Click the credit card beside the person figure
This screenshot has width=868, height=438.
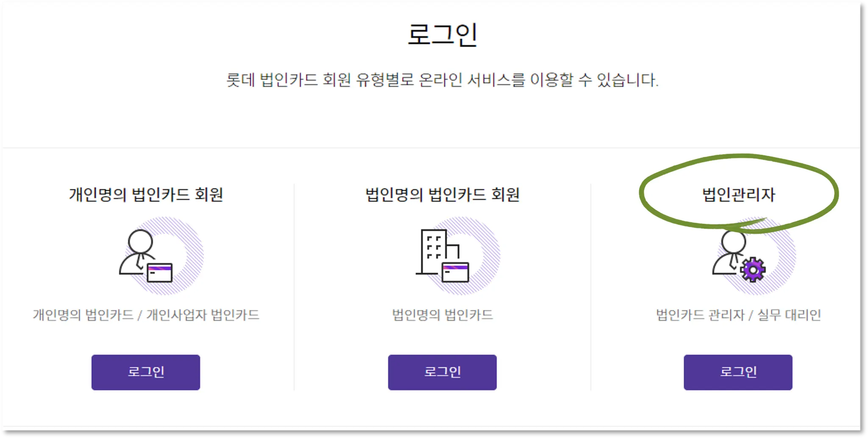click(159, 272)
